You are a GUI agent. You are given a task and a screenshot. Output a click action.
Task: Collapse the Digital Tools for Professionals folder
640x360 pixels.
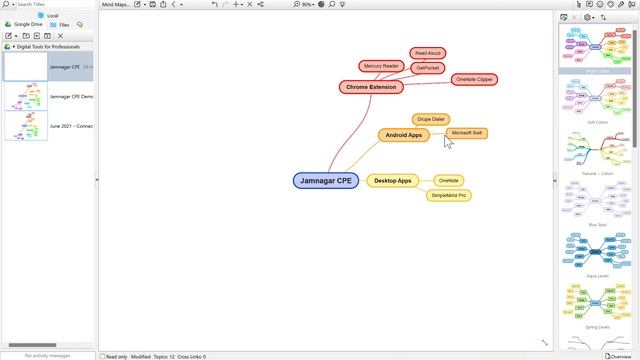(x=14, y=47)
